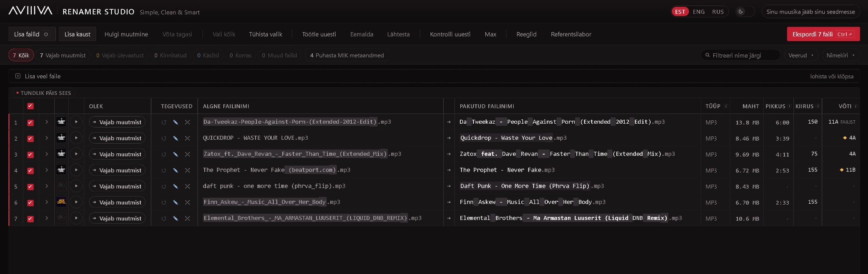The height and width of the screenshot is (274, 868).
Task: Edit the QUICKDROP row with pencil icon
Action: [175, 138]
